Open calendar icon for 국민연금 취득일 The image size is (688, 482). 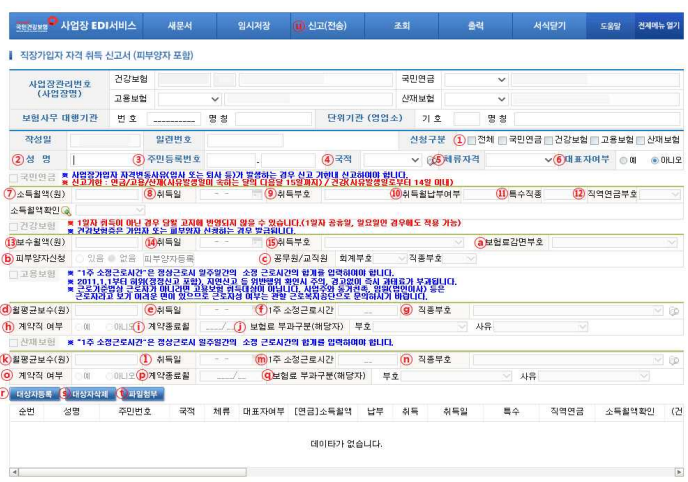point(257,194)
